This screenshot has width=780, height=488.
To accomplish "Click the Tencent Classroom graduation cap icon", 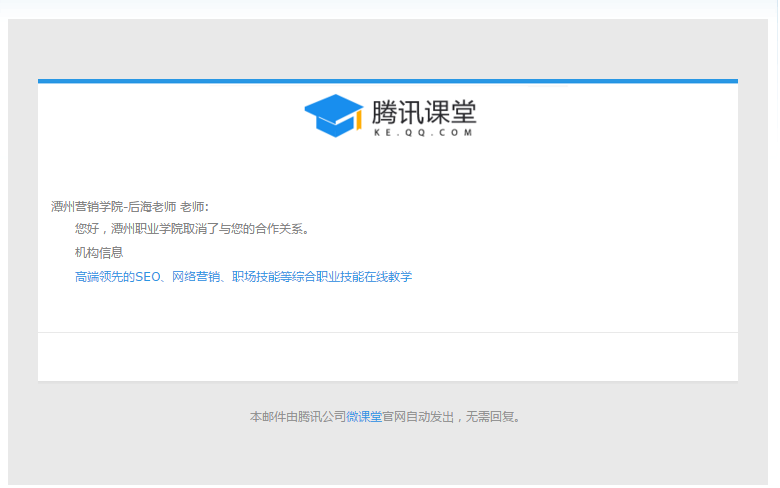I will [x=332, y=114].
